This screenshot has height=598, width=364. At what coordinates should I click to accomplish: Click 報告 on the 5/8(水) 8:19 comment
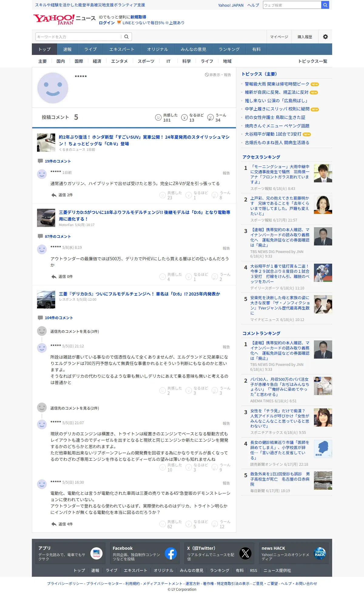point(226,248)
